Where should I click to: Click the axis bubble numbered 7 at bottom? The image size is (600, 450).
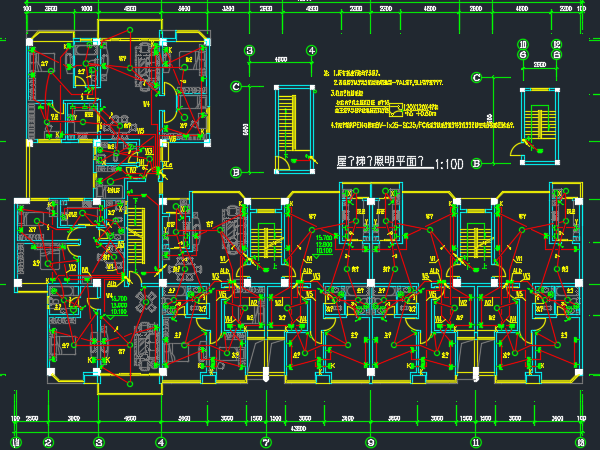coord(266,443)
